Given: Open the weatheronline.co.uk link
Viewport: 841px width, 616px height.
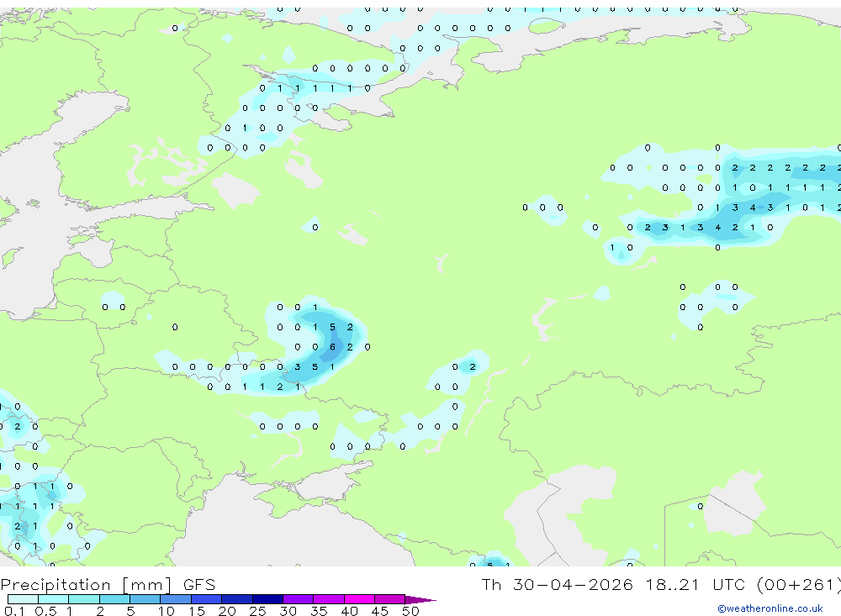Looking at the screenshot, I should click(770, 608).
